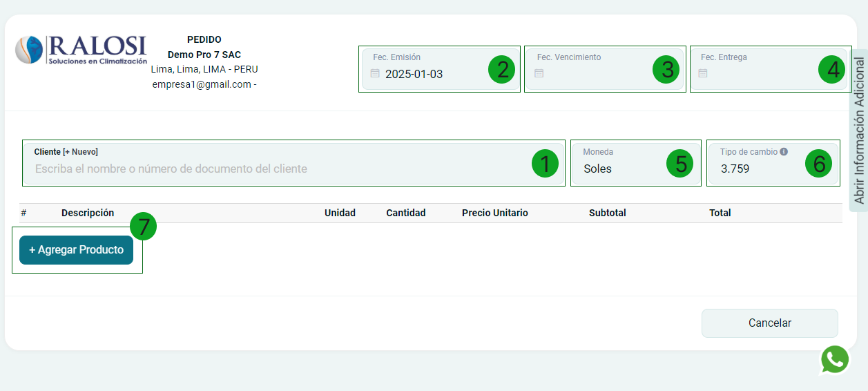Click the Cantidad column header
This screenshot has height=391, width=868.
pos(405,213)
